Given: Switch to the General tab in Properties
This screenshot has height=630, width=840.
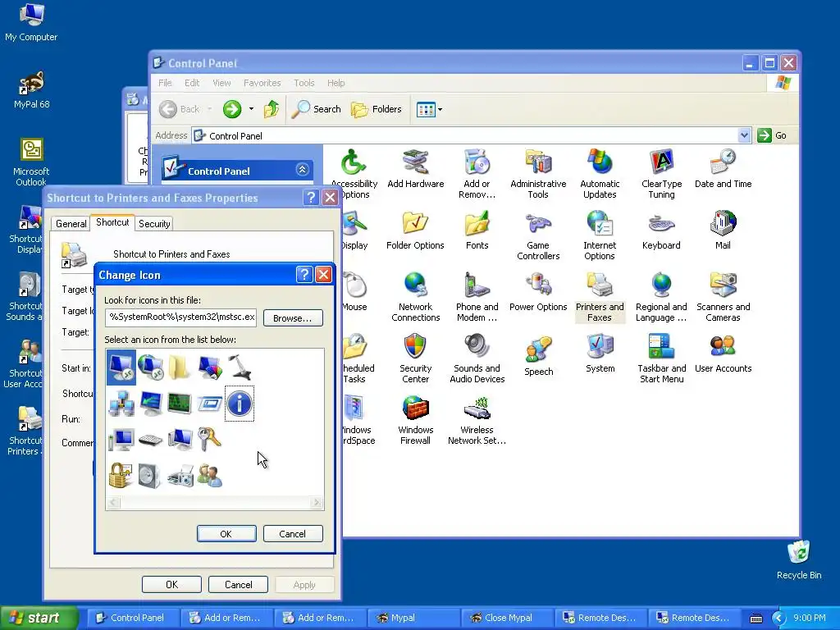Looking at the screenshot, I should [71, 224].
